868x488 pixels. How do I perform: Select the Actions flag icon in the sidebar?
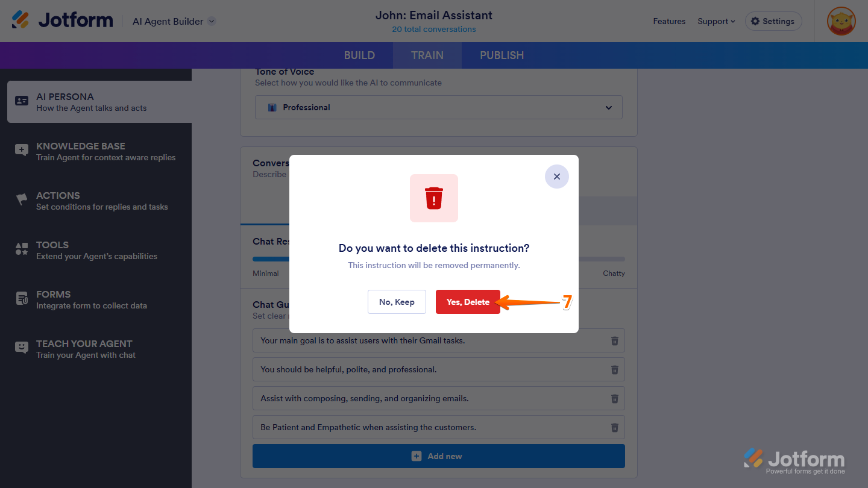pyautogui.click(x=22, y=200)
